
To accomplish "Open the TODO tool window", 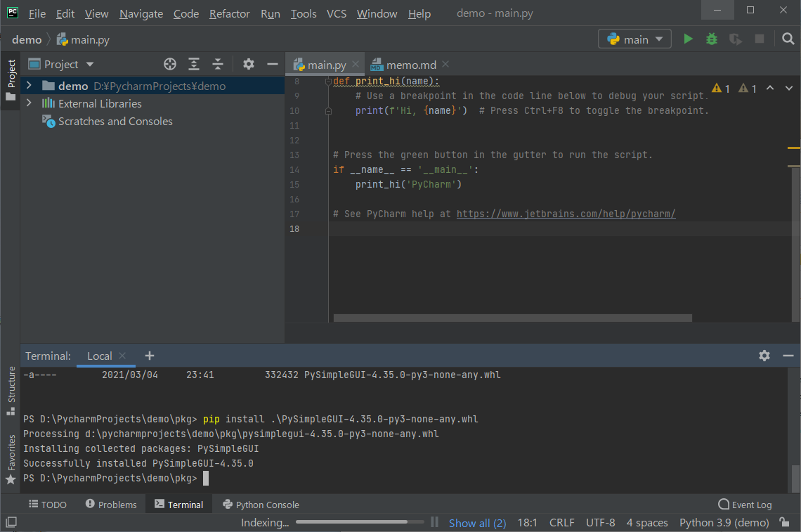I will [48, 505].
